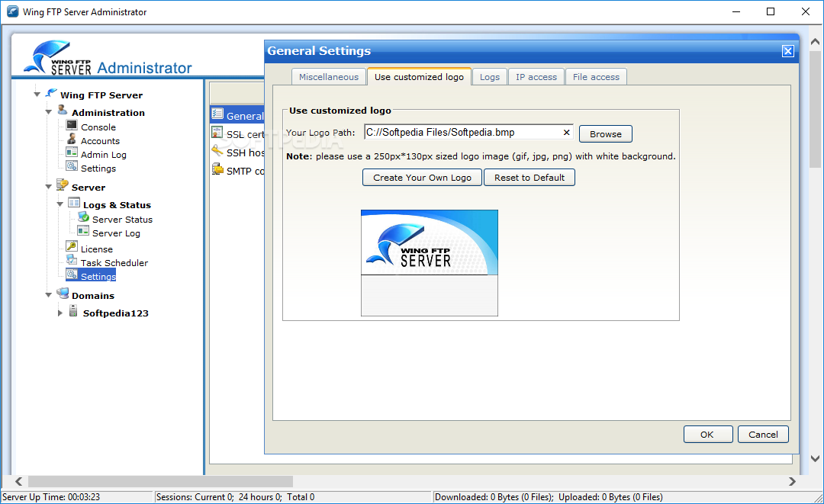This screenshot has height=504, width=824.
Task: Click the Softpedia123 domain icon
Action: pos(73,311)
